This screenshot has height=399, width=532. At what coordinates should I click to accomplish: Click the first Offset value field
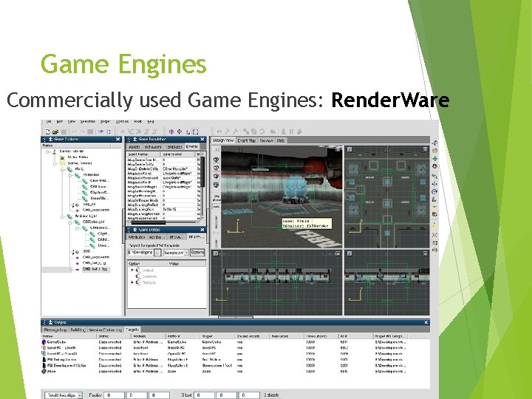pos(205,395)
